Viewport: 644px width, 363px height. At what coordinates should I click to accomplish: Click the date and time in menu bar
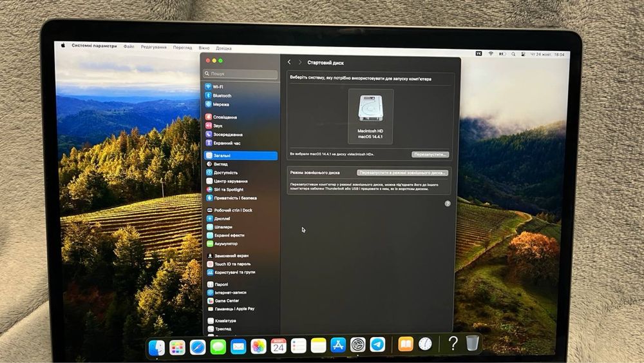(547, 54)
